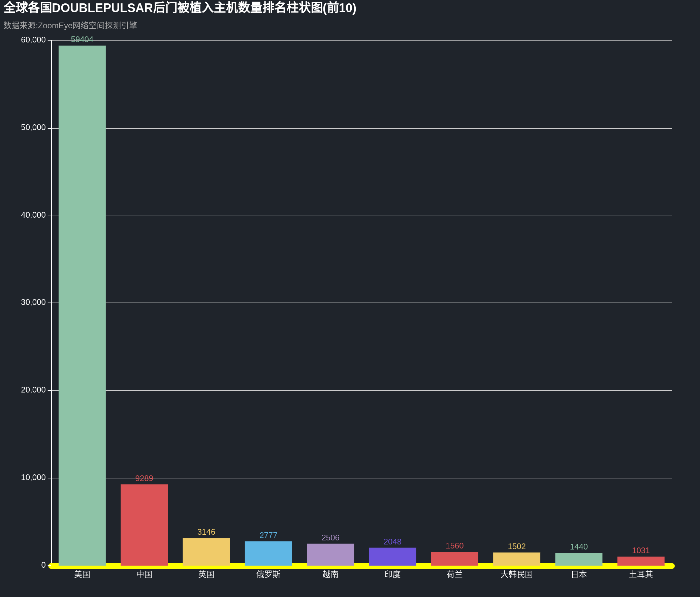The width and height of the screenshot is (700, 597).
Task: Click the x-axis label 俄罗斯
Action: [268, 574]
